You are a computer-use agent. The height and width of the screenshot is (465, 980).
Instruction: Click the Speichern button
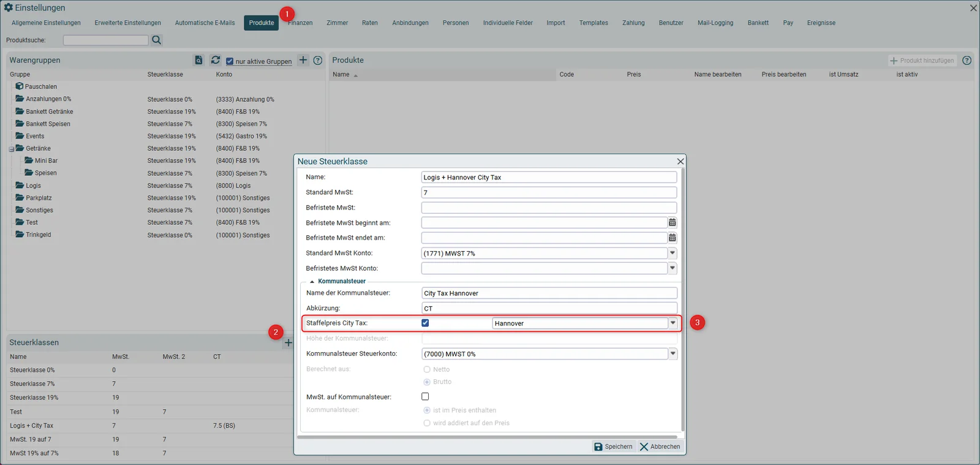[x=613, y=447]
